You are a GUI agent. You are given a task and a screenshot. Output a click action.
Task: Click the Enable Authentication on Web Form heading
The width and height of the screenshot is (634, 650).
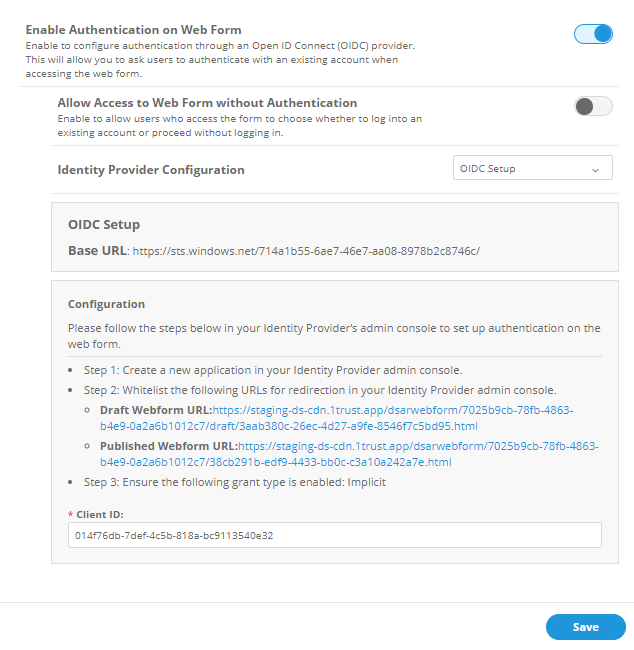[x=133, y=31]
